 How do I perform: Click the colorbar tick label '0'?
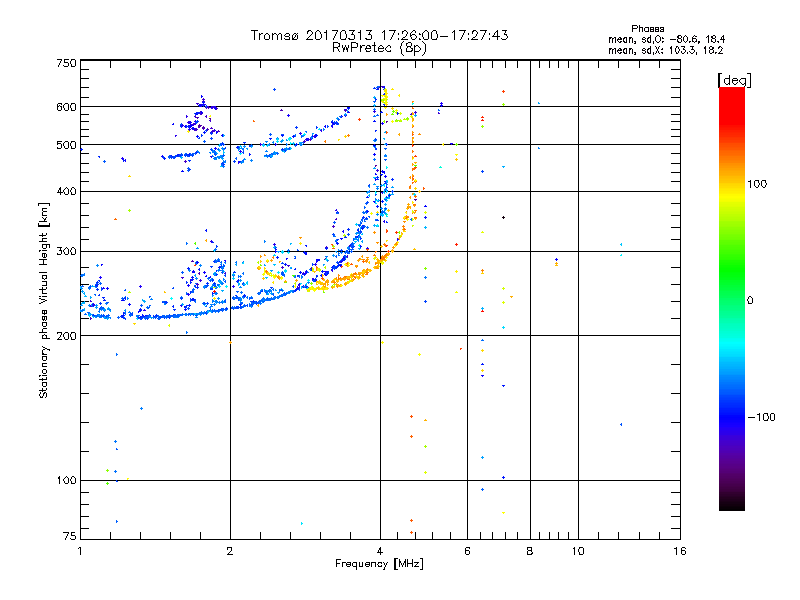coord(749,301)
